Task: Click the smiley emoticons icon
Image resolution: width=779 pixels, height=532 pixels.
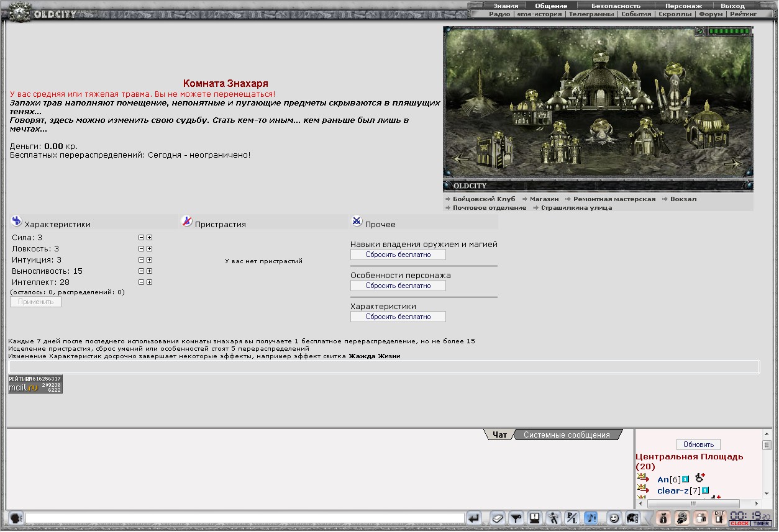Action: pyautogui.click(x=614, y=518)
